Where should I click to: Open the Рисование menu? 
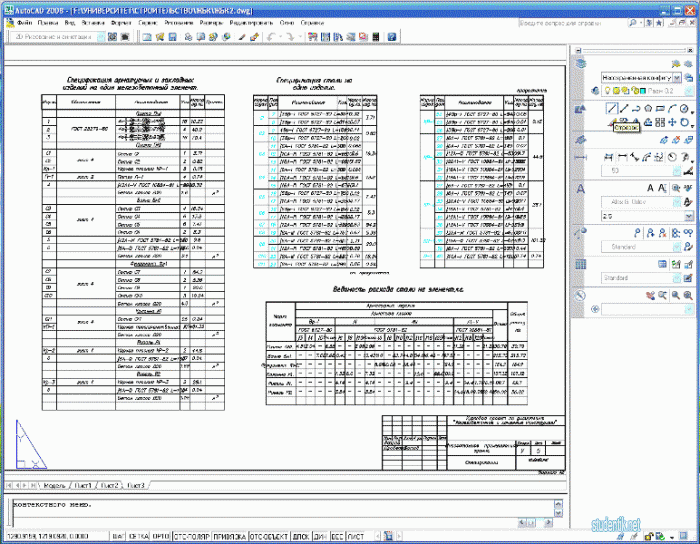point(179,22)
